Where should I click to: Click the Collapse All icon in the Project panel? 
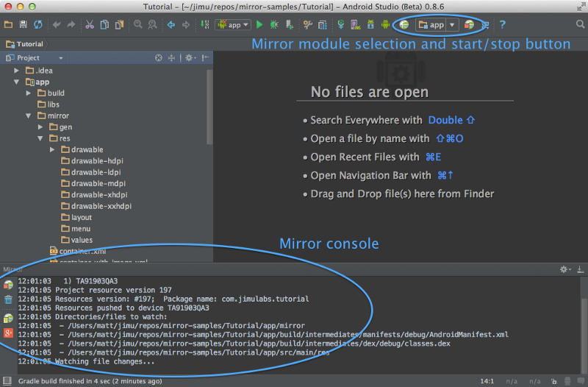point(171,58)
